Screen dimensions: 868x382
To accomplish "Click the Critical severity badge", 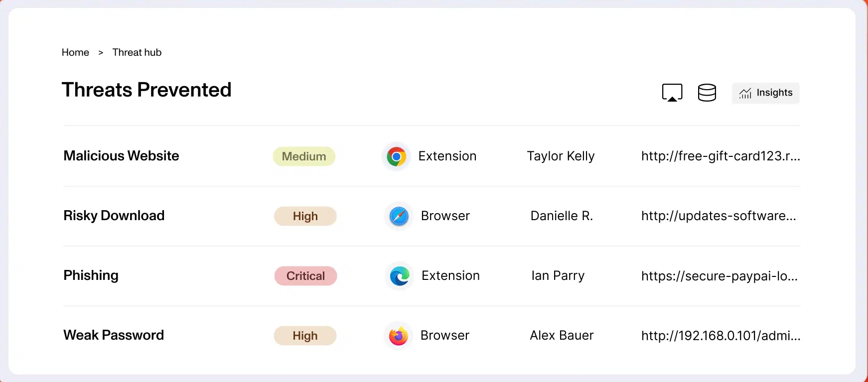I will point(305,276).
